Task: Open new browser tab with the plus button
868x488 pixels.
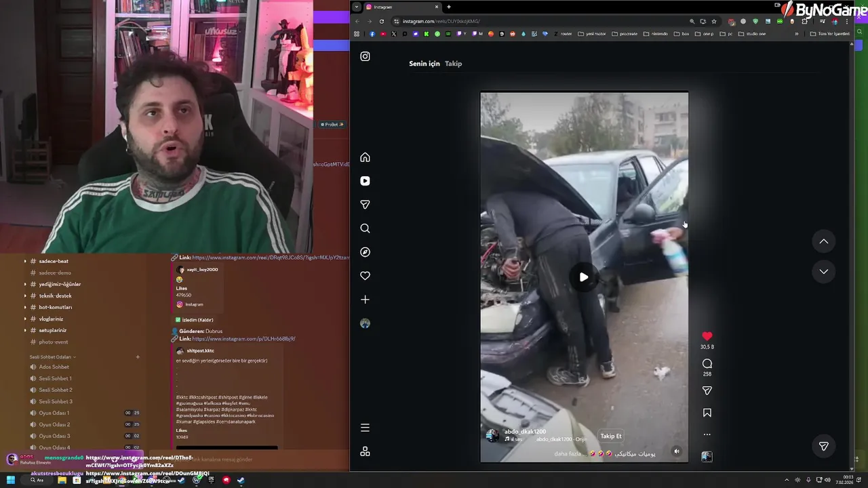Action: pos(449,7)
